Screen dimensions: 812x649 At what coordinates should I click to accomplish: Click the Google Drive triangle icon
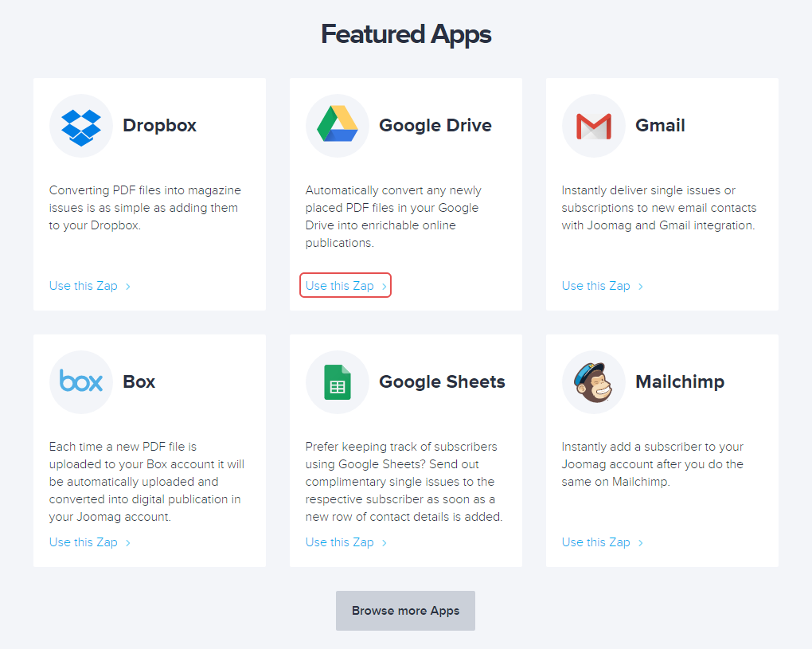coord(338,126)
